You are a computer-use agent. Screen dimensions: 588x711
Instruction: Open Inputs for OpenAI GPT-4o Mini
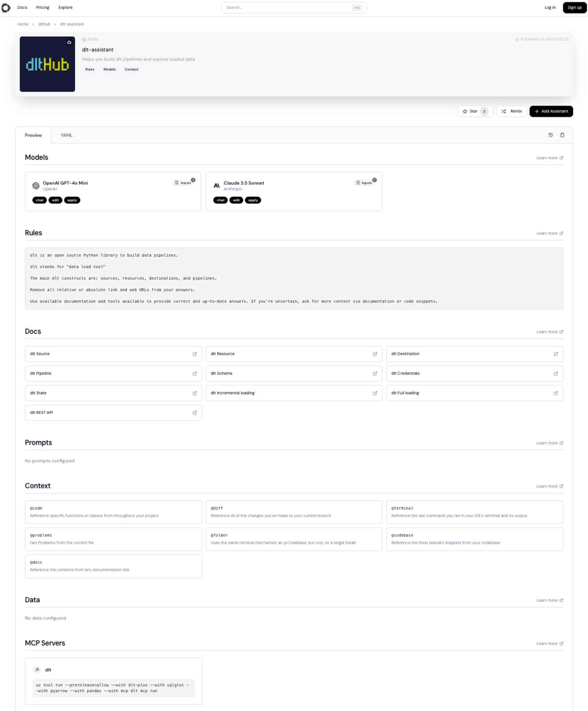pos(183,183)
